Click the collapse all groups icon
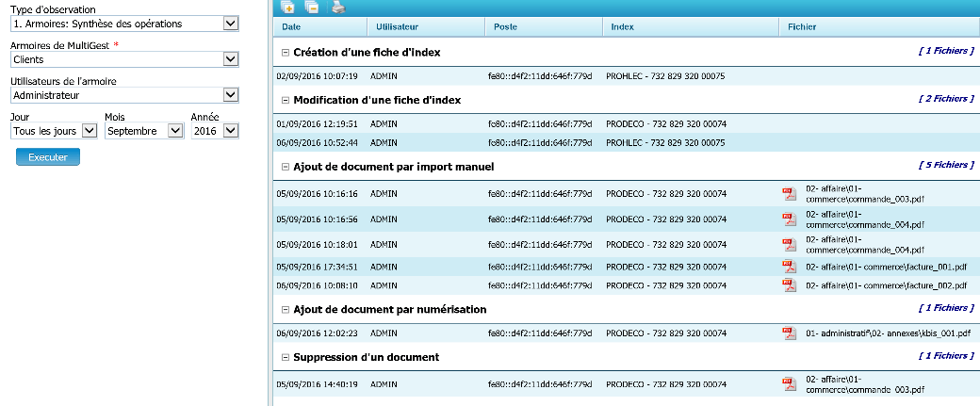980x406 pixels. coord(312,7)
